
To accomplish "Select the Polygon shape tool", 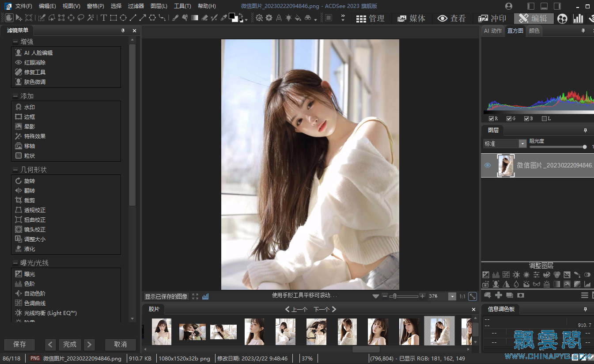I will pos(152,18).
